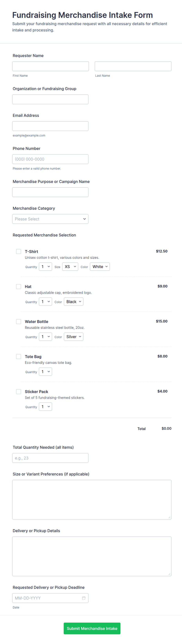Focus the Phone Number field
The image size is (182, 644).
coord(50,159)
